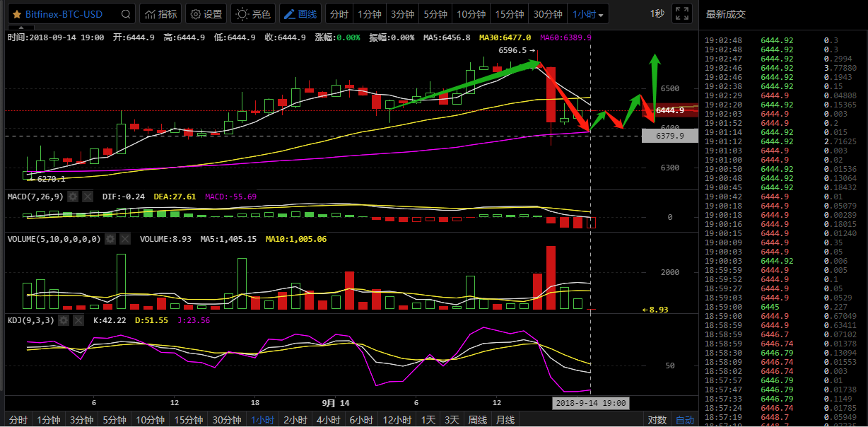Toggle 自动 auto scale
868x427 pixels.
tap(684, 420)
